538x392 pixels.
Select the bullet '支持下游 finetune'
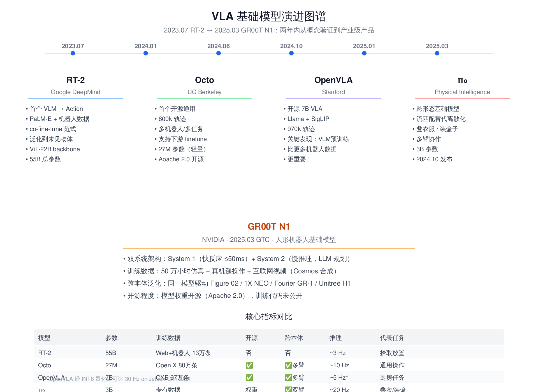click(181, 139)
